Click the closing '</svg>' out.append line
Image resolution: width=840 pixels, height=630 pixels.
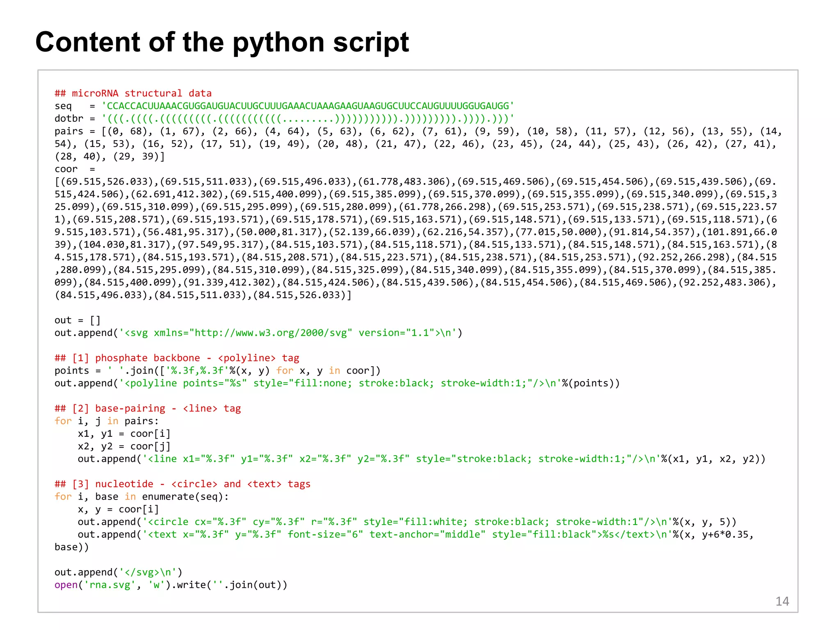(x=119, y=573)
